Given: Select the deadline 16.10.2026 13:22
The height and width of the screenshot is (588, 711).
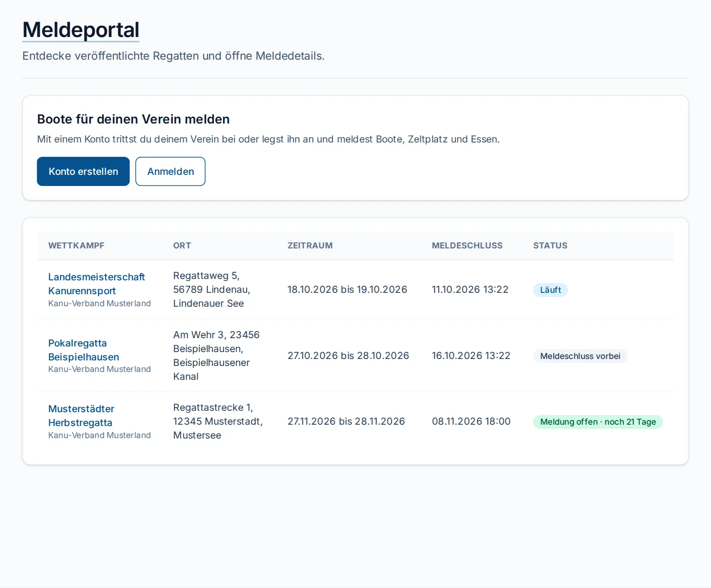Looking at the screenshot, I should (471, 356).
